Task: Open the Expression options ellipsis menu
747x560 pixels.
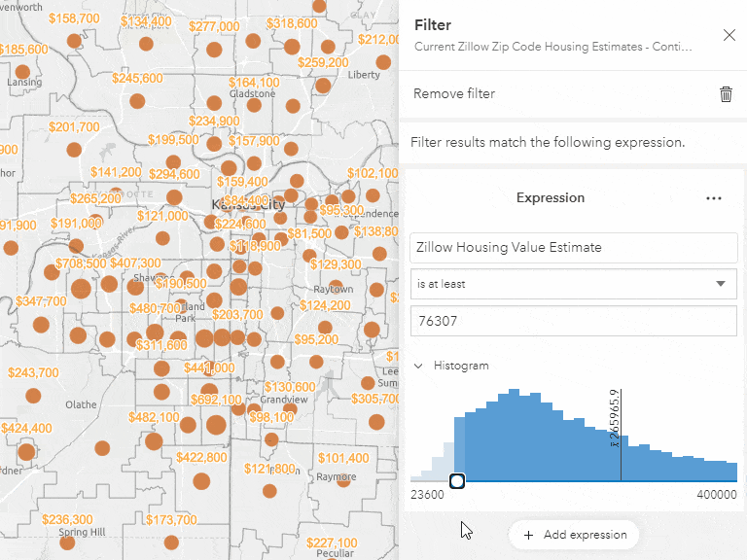Action: pyautogui.click(x=714, y=198)
